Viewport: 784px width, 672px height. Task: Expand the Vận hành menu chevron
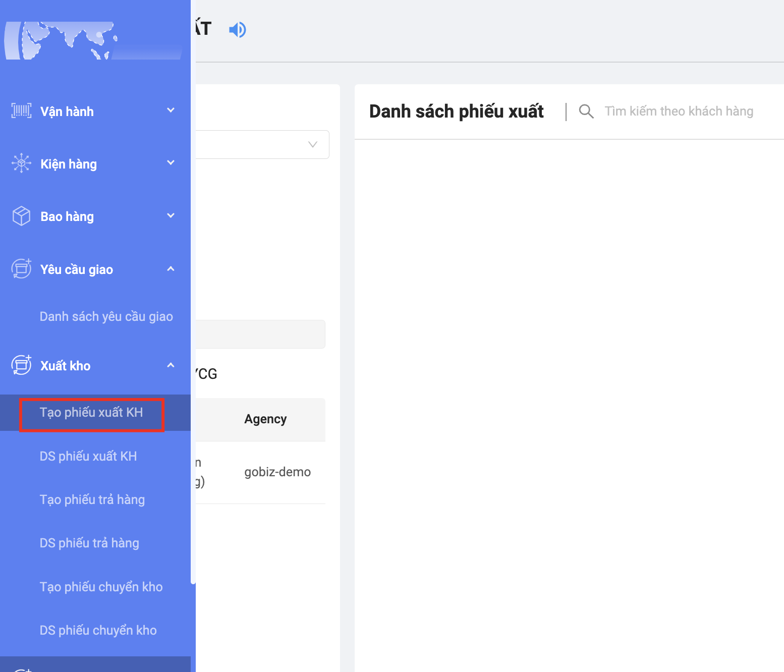(171, 110)
